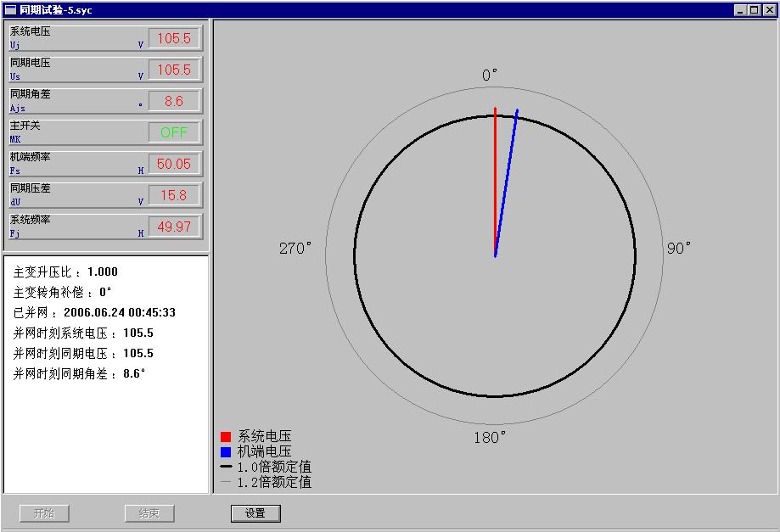Click the 系统频率 Fj value 49.97
This screenshot has height=532, width=780.
pyautogui.click(x=174, y=227)
